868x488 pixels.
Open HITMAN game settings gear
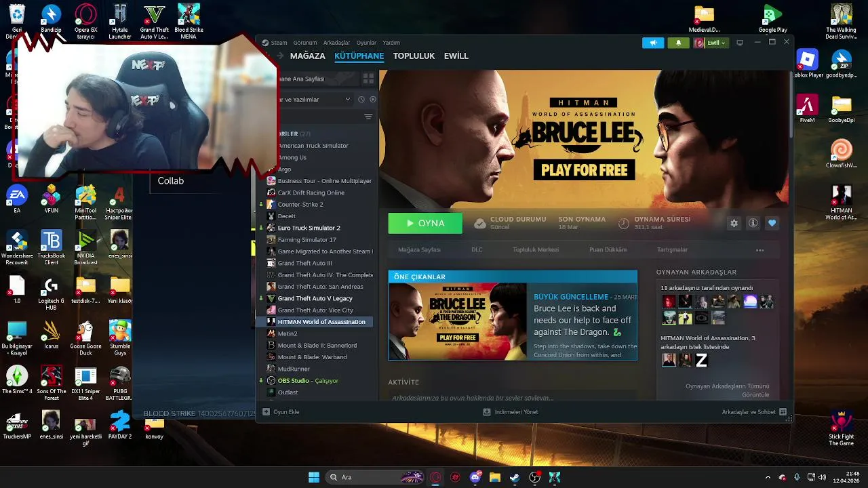click(734, 223)
